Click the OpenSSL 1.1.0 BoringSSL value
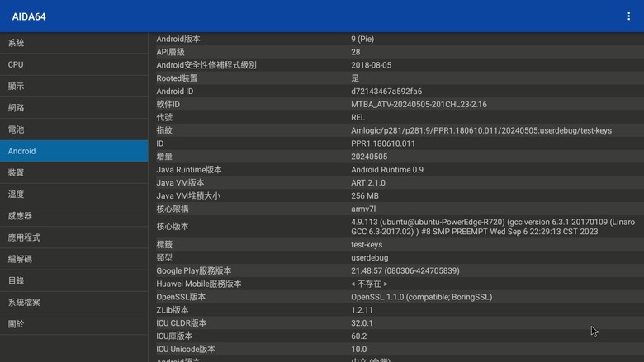The image size is (644, 362). tap(421, 297)
